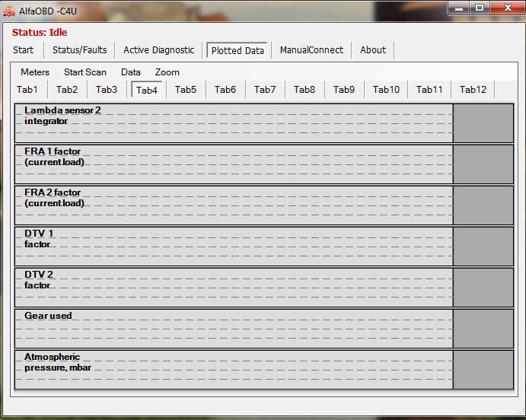
Task: Close the AlfaOBD window
Action: point(507,8)
